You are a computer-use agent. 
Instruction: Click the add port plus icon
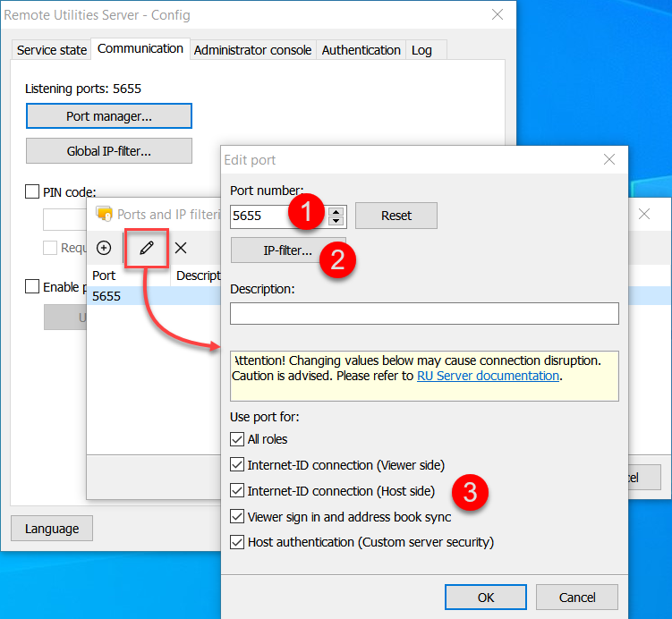pyautogui.click(x=104, y=248)
